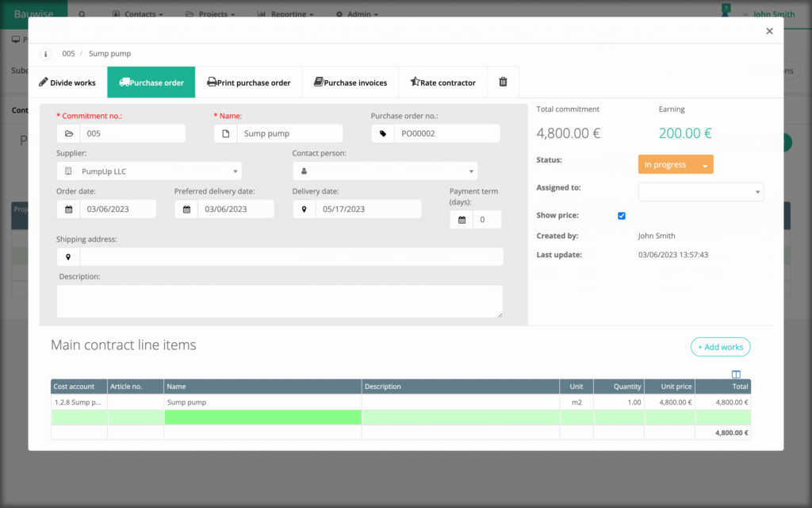Open the Rate contractor tab

(442, 82)
